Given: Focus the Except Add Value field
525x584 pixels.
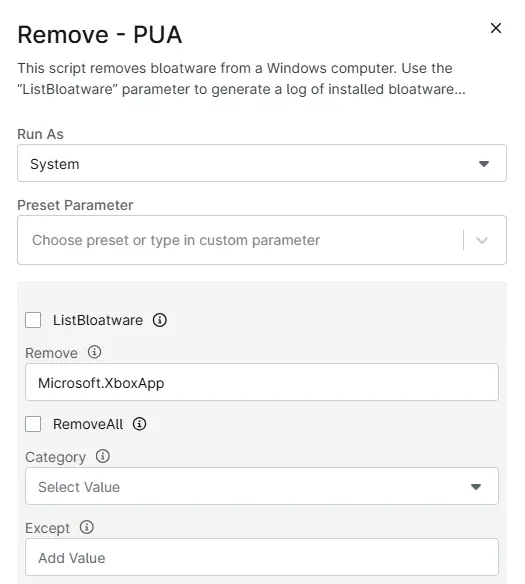Looking at the screenshot, I should pyautogui.click(x=262, y=557).
